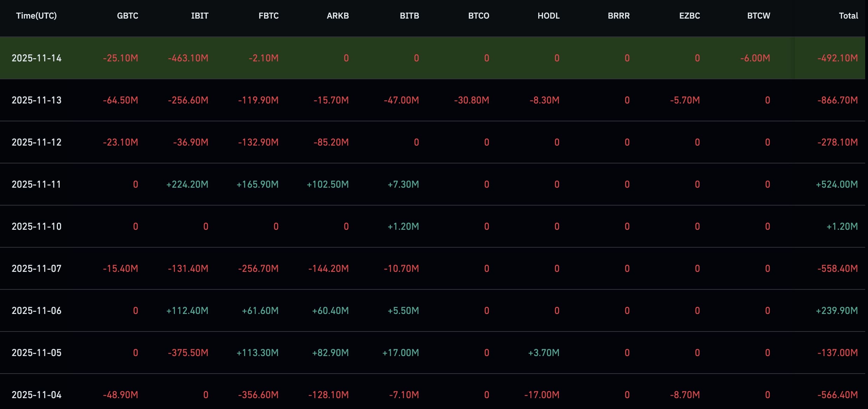Select the 2025-11-07 date cell

tap(37, 269)
